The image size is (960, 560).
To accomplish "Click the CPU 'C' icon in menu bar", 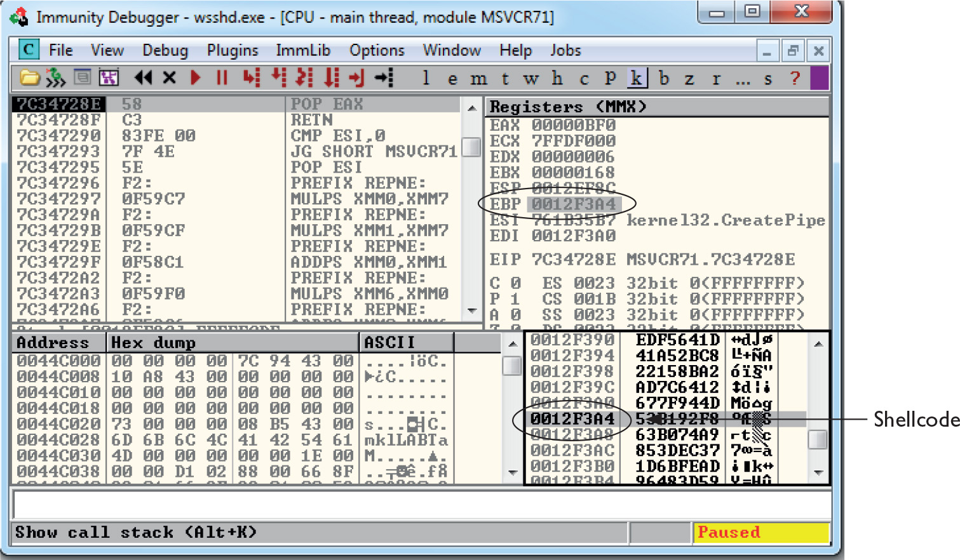I will coord(29,50).
